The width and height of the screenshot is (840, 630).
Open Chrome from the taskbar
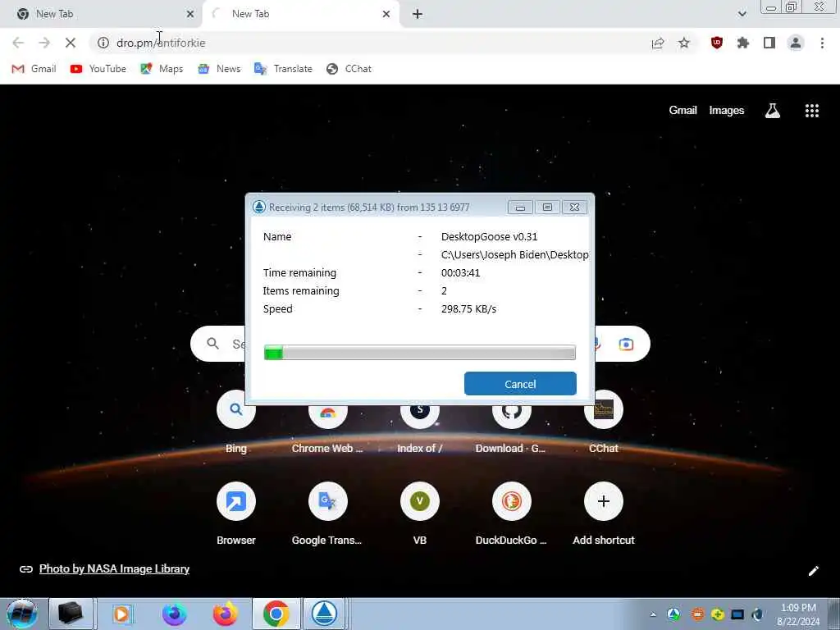(276, 614)
